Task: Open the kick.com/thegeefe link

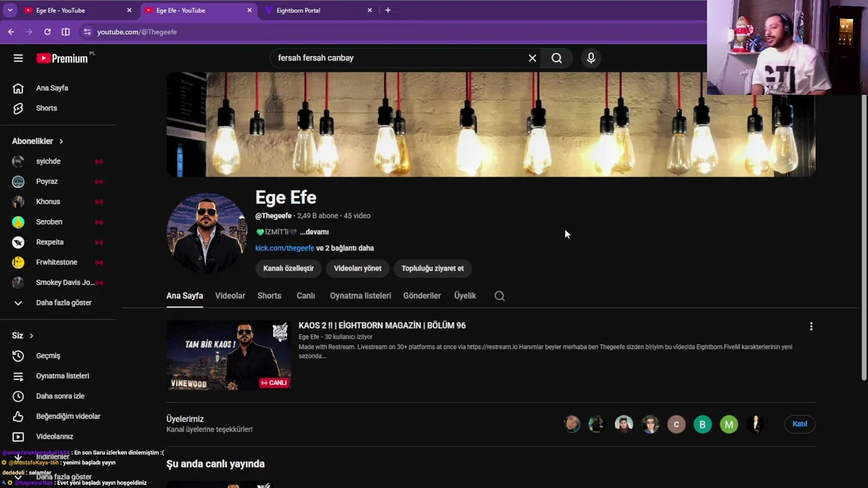Action: 285,248
